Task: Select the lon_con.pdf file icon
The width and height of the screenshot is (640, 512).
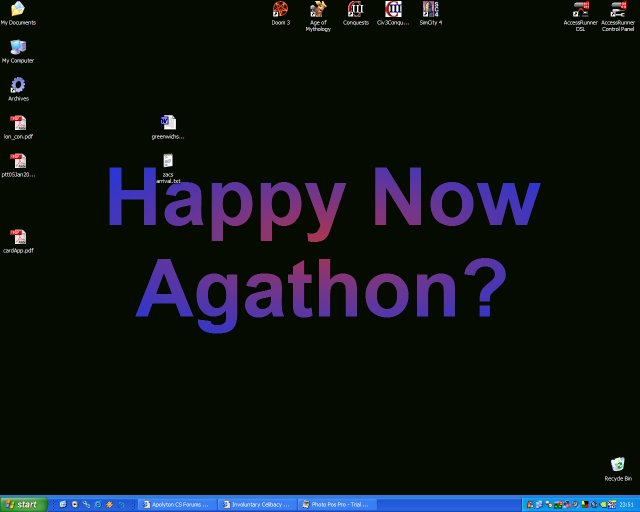Action: (x=18, y=123)
